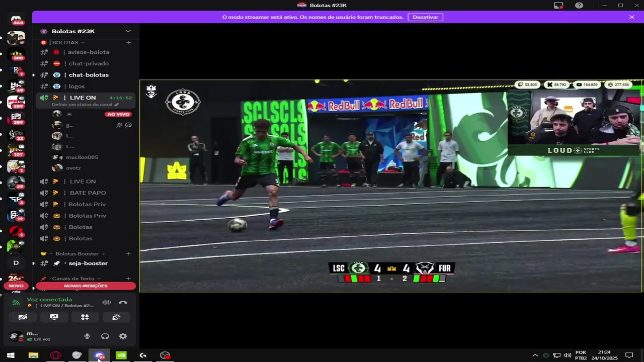Disconnect from voice with the hang-up icon

click(x=123, y=303)
